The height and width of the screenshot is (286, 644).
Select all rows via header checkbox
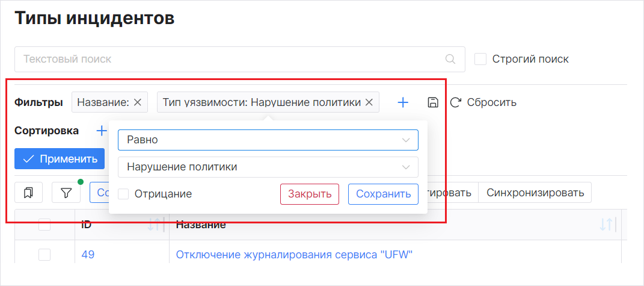click(x=44, y=225)
